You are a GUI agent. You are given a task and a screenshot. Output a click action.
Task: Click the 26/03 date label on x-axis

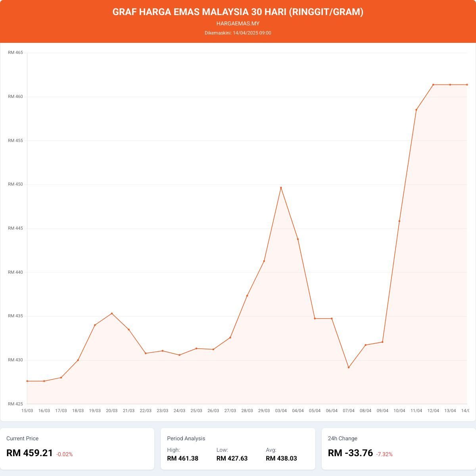pyautogui.click(x=213, y=411)
